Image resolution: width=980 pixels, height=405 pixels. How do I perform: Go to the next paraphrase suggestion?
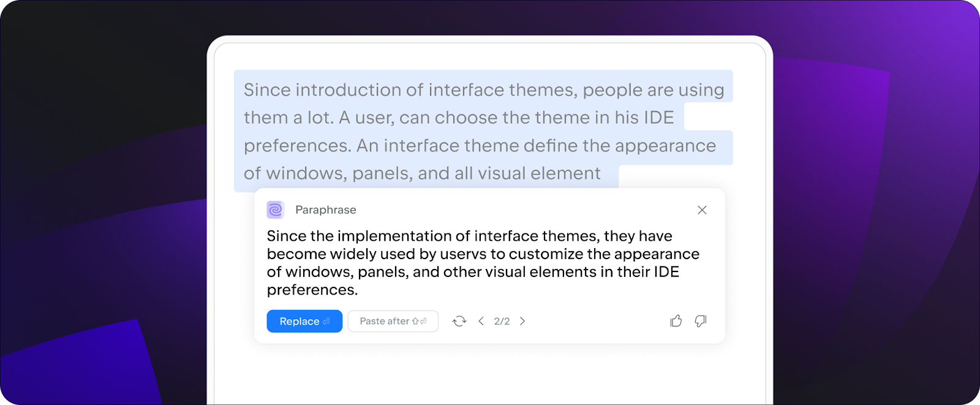point(522,321)
